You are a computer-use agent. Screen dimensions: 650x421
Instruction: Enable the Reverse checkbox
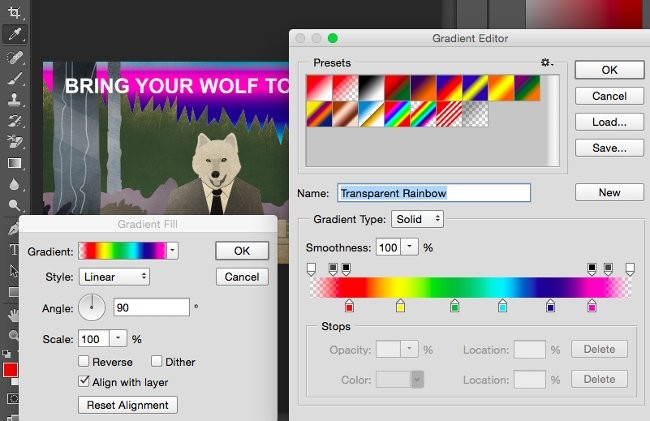click(85, 361)
